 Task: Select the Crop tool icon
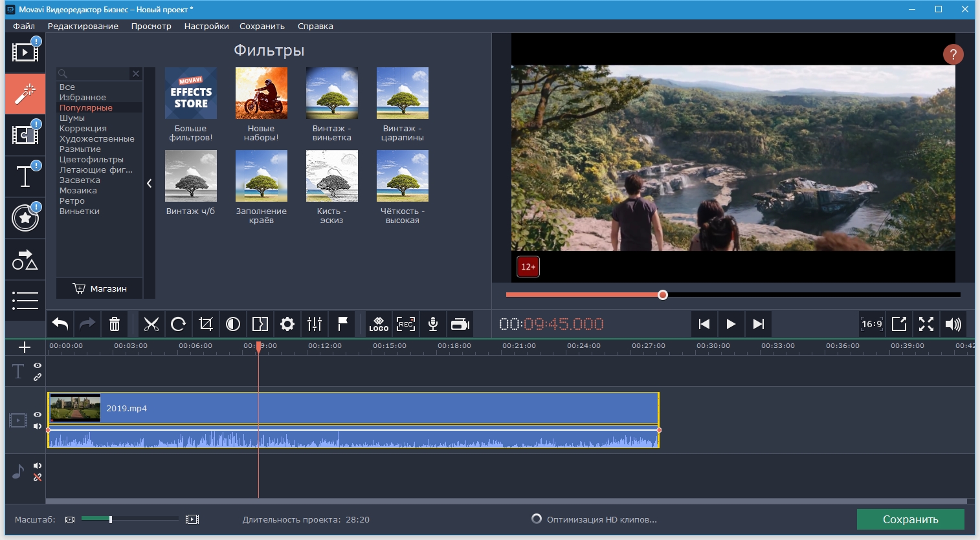pyautogui.click(x=206, y=324)
